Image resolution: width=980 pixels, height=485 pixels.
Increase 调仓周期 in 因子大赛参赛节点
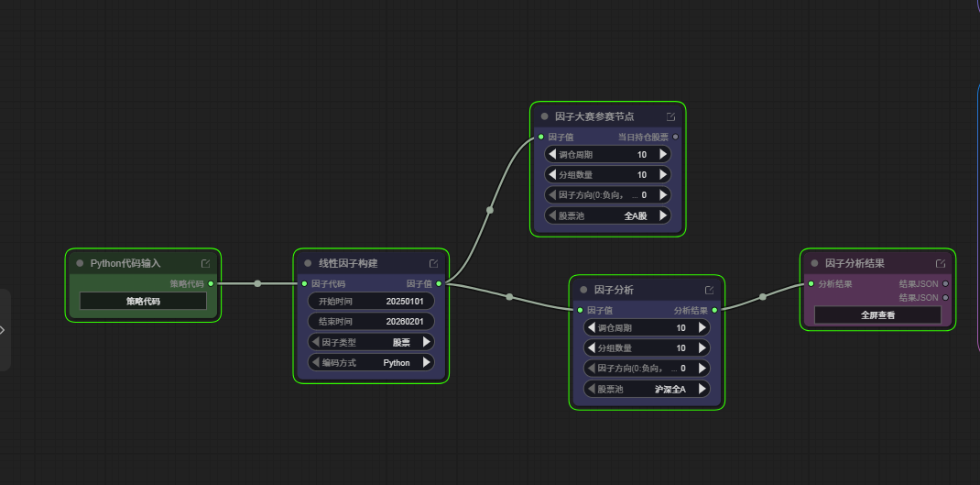pyautogui.click(x=663, y=155)
